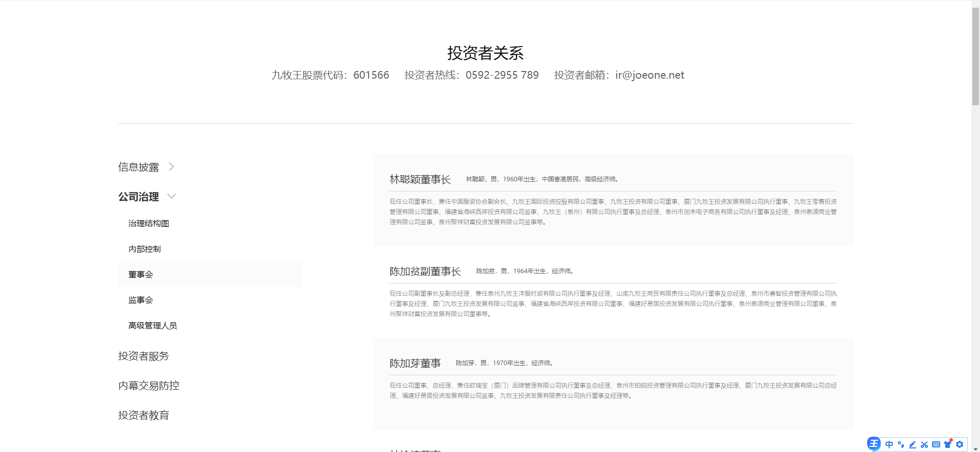Collapse the 公司治理 section chevron

(171, 196)
